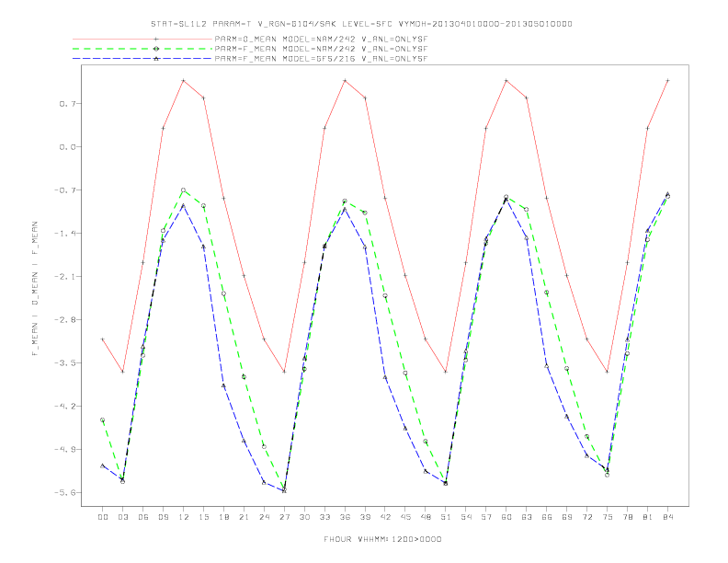The image size is (728, 563).
Task: Click x-axis forecast hour label 09
Action: [x=163, y=517]
